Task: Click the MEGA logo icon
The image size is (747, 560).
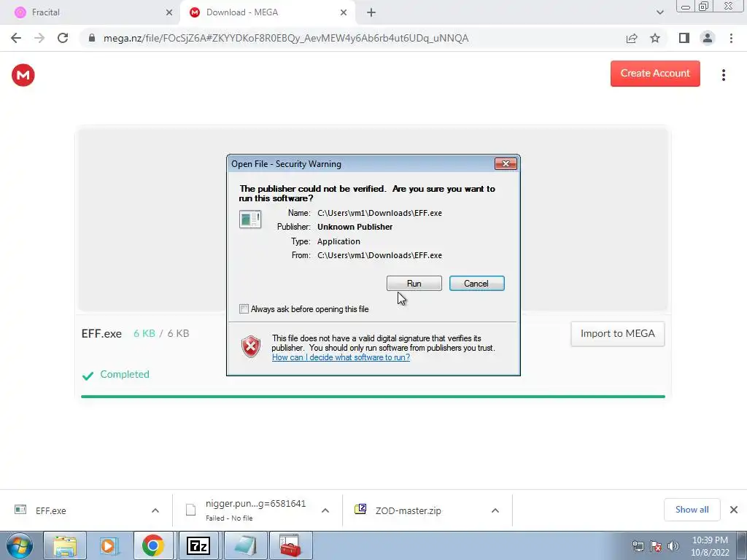Action: point(23,75)
